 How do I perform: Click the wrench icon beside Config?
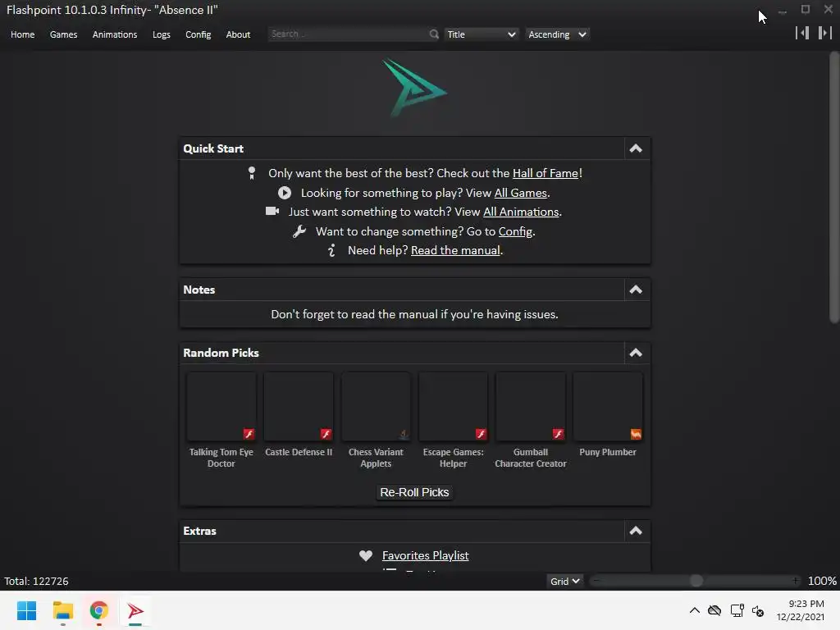click(x=299, y=231)
